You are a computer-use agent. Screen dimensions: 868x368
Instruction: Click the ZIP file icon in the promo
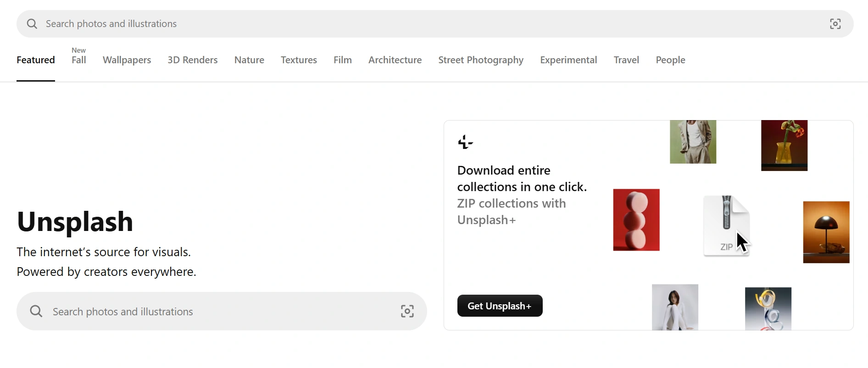727,225
